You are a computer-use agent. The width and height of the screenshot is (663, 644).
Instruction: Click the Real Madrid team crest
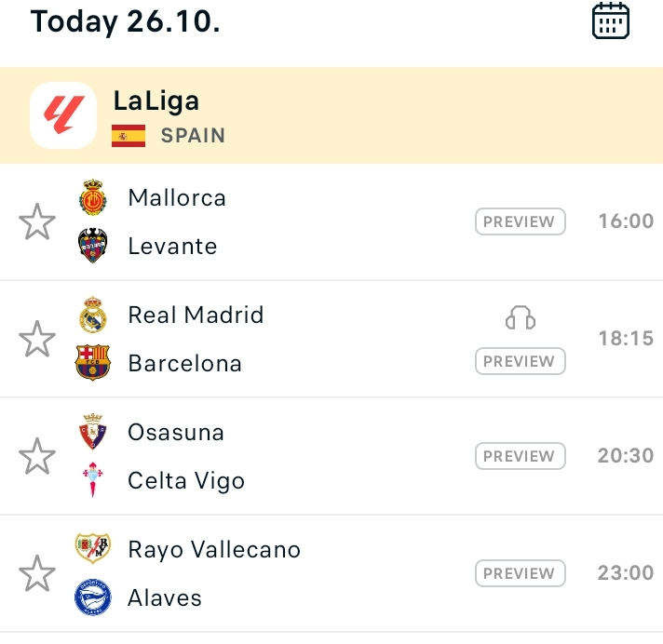[x=92, y=315]
